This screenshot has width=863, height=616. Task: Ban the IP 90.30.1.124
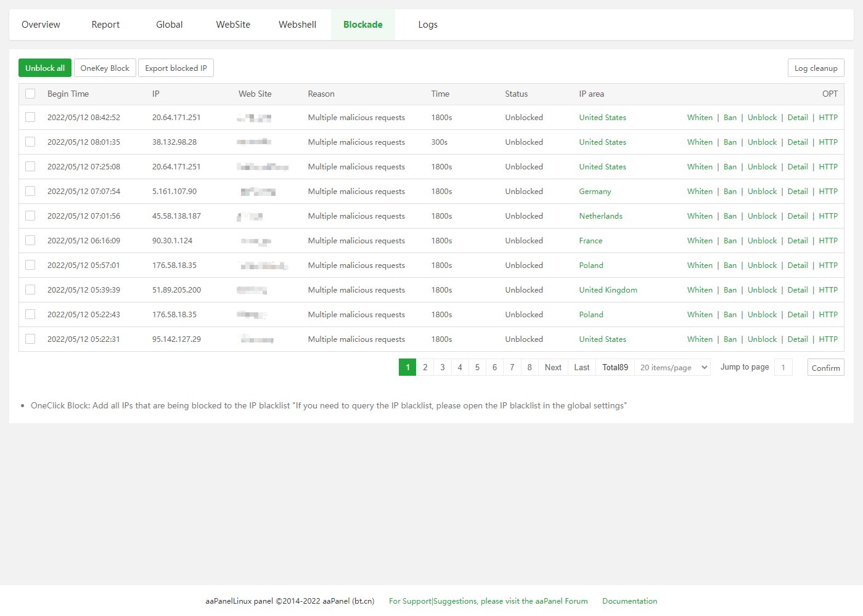[730, 241]
